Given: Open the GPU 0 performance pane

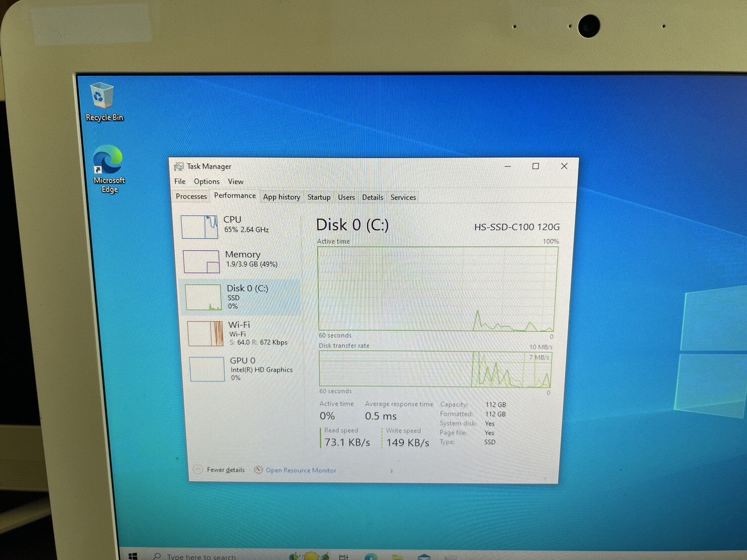Looking at the screenshot, I should (x=232, y=369).
